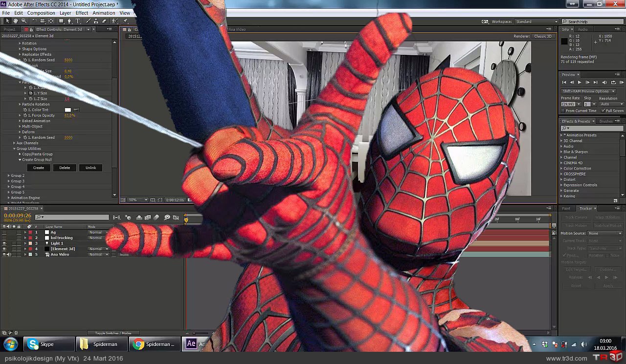Switch to the Project tab
626x364 pixels.
pos(10,29)
